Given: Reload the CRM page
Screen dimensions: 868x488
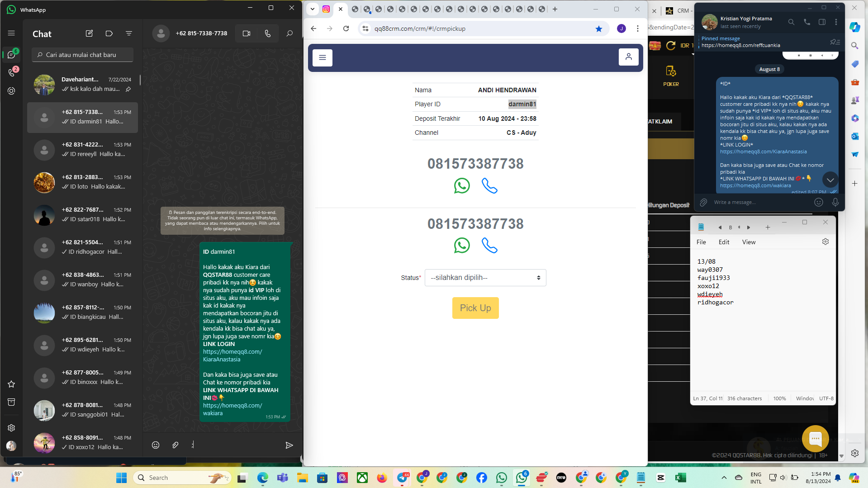Looking at the screenshot, I should (x=346, y=28).
